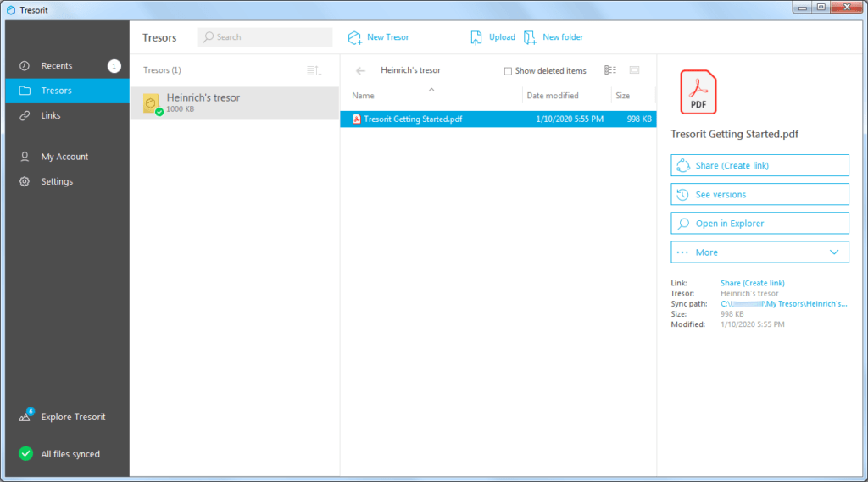Click the All files synced status text

coord(70,454)
